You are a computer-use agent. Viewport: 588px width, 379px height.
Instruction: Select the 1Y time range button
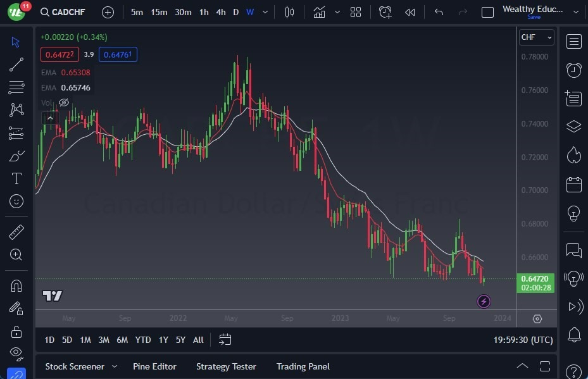(163, 340)
